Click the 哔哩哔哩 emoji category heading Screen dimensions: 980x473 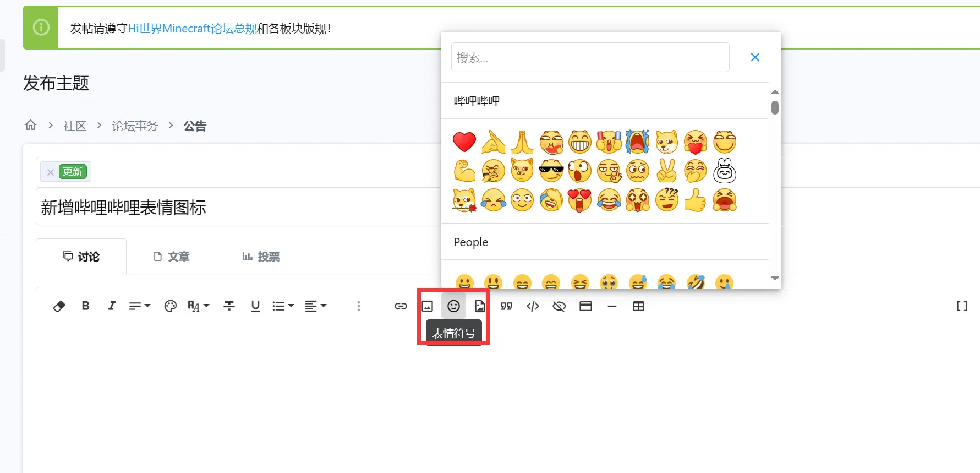click(x=477, y=101)
